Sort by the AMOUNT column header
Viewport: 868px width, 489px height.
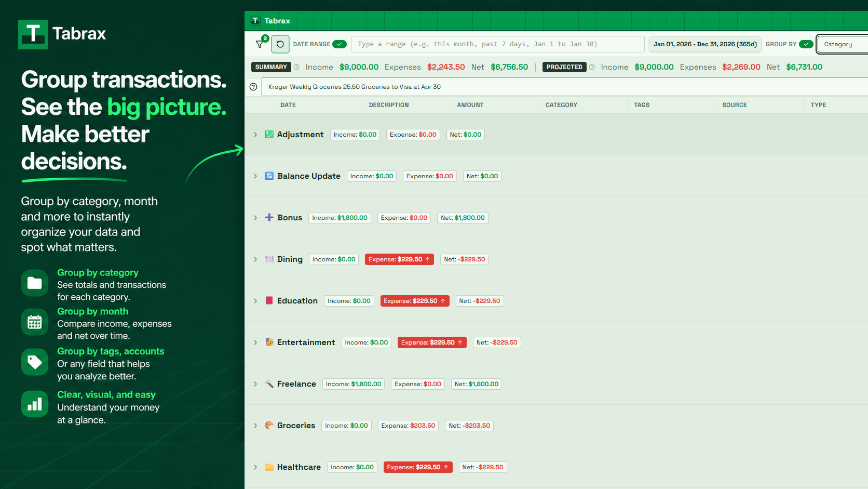[470, 105]
